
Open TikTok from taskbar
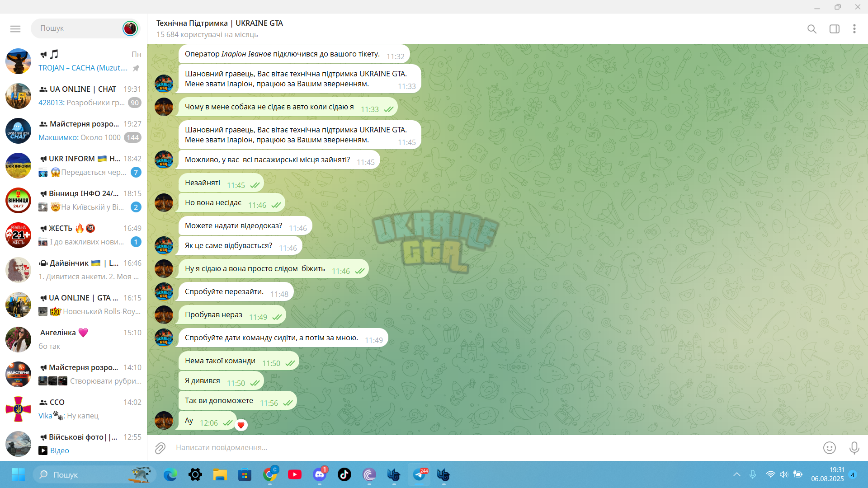click(x=344, y=474)
